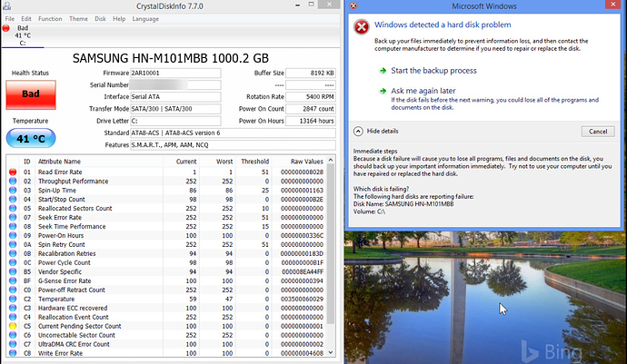Click the scroll down arrow of attribute list
Viewport: 627px width, 364px height.
(x=331, y=352)
